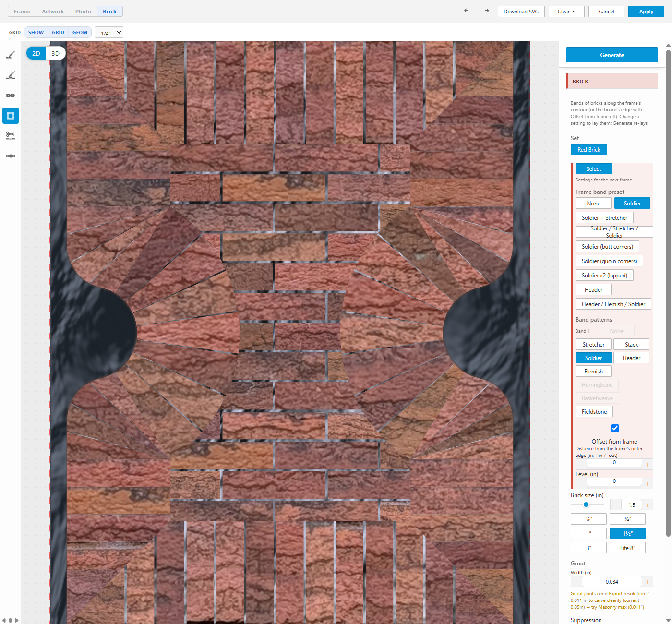Switch to the Frame tab

[x=22, y=12]
